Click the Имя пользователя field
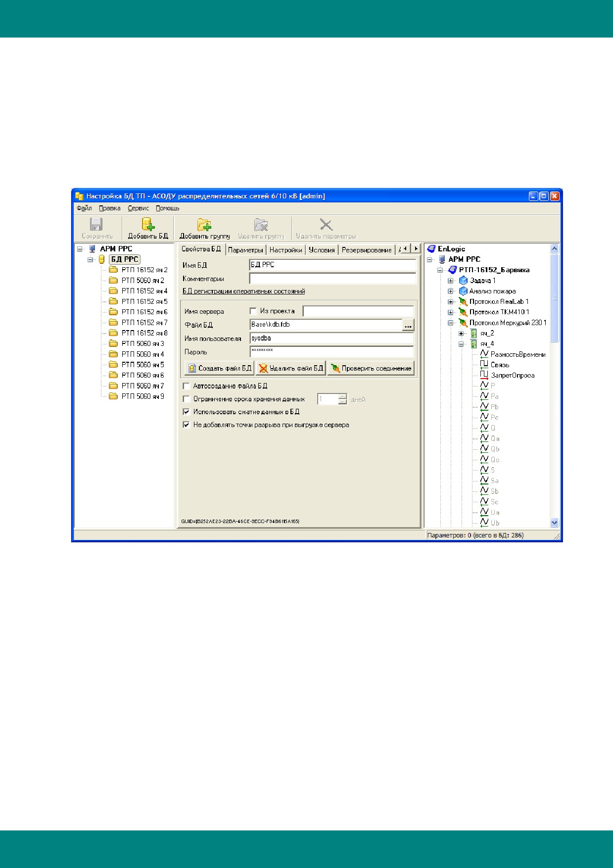The height and width of the screenshot is (868, 613). coord(332,338)
